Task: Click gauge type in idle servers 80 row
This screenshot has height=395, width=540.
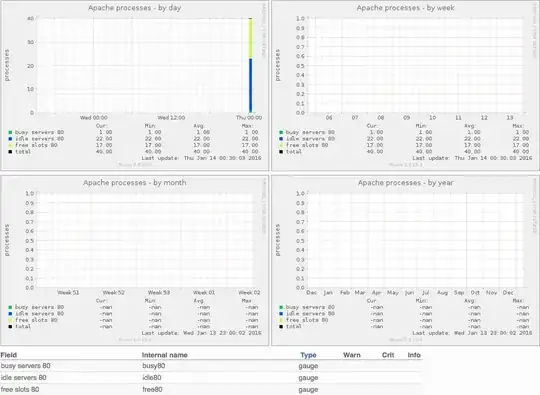Action: [x=308, y=378]
